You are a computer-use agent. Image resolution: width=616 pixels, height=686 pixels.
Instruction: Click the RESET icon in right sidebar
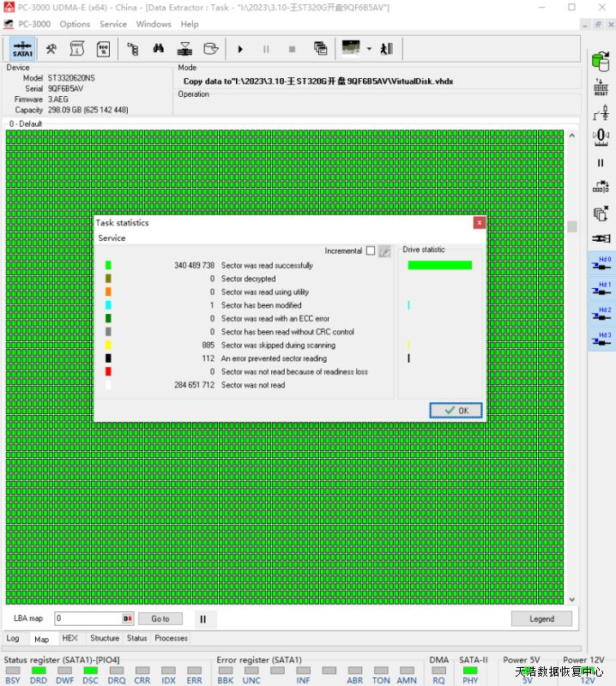[x=601, y=86]
